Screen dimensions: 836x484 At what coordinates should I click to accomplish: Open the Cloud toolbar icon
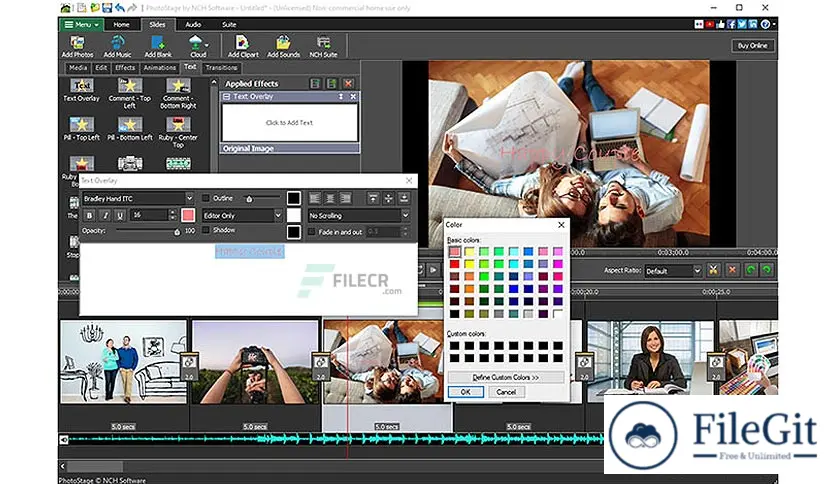[x=198, y=46]
